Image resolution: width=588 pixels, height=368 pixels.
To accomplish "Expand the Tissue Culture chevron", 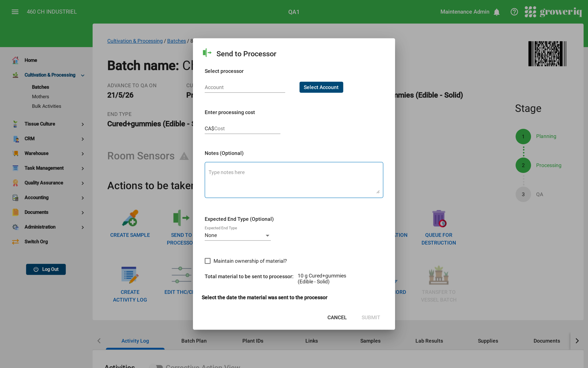I will 83,124.
